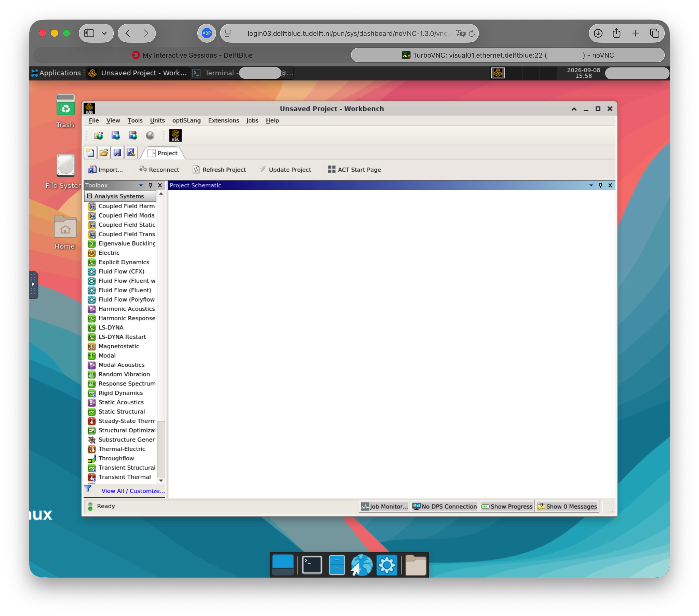This screenshot has height=616, width=699.
Task: Click the Save As disk-with-pencil icon
Action: tap(131, 153)
